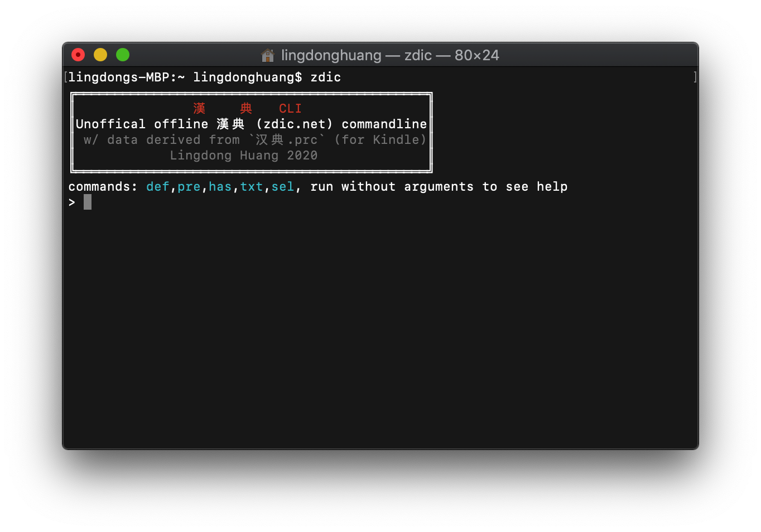Click the window title 'lingdonghuang — zdic — 80×24'

[x=390, y=55]
